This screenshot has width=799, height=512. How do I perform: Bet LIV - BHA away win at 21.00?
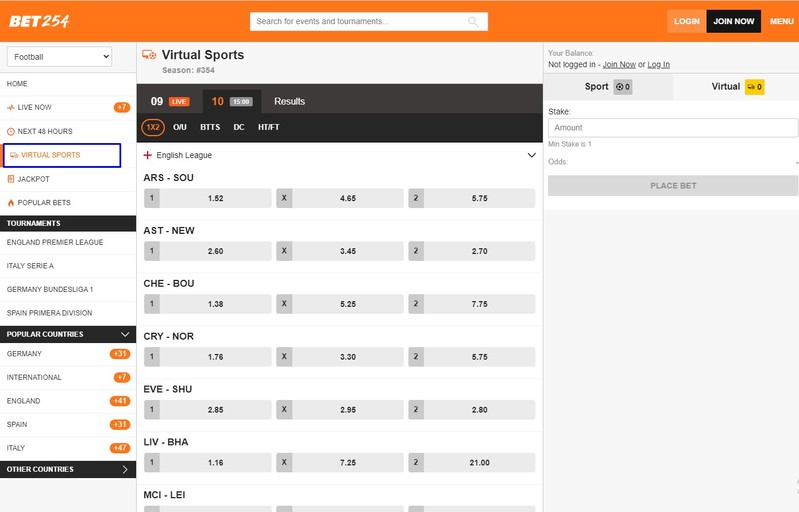click(472, 463)
